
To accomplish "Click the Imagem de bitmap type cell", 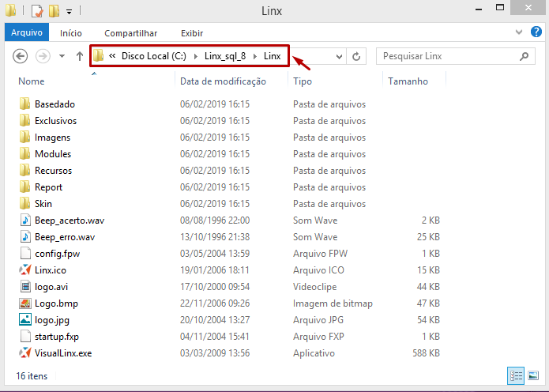I will 333,303.
